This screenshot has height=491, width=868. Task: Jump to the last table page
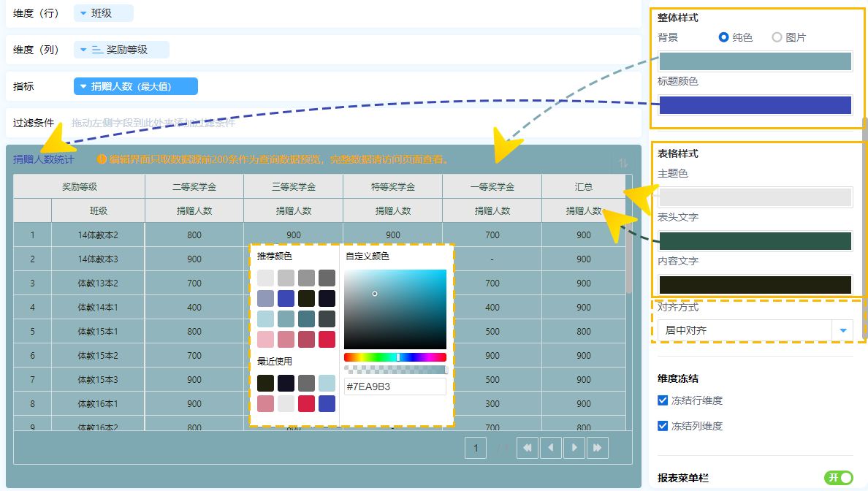click(598, 448)
